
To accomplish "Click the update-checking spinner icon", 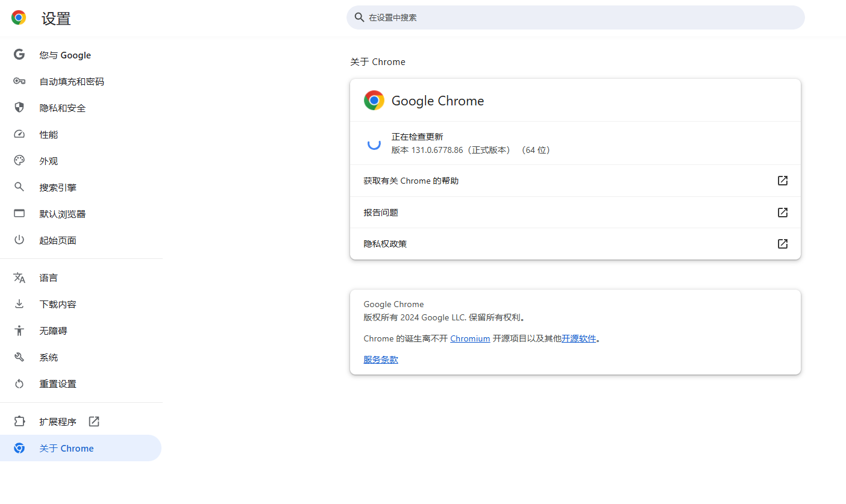I will (x=374, y=143).
